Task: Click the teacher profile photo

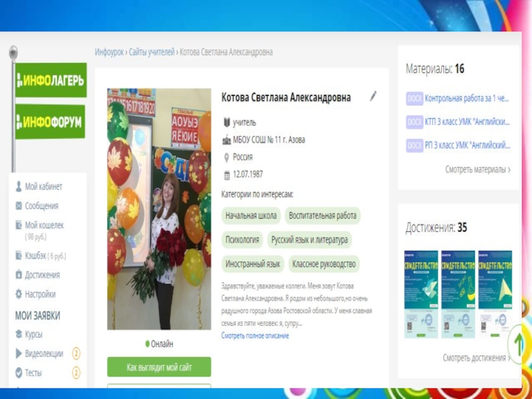Action: [x=159, y=209]
